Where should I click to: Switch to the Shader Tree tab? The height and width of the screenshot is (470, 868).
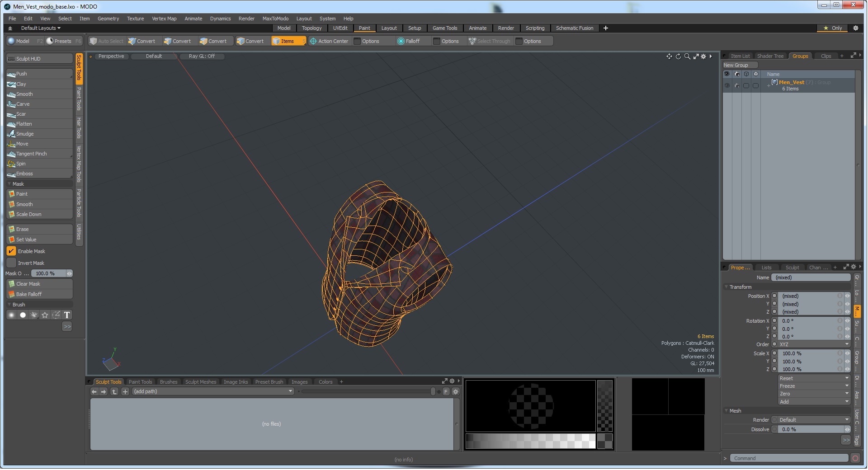click(x=770, y=56)
